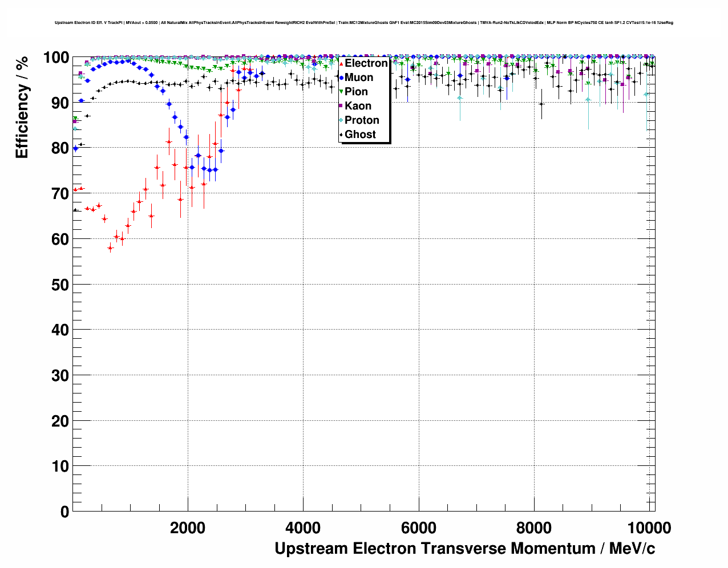Viewport: 728px width, 568px height.
Task: Click the green Pion legend marker
Action: (341, 92)
